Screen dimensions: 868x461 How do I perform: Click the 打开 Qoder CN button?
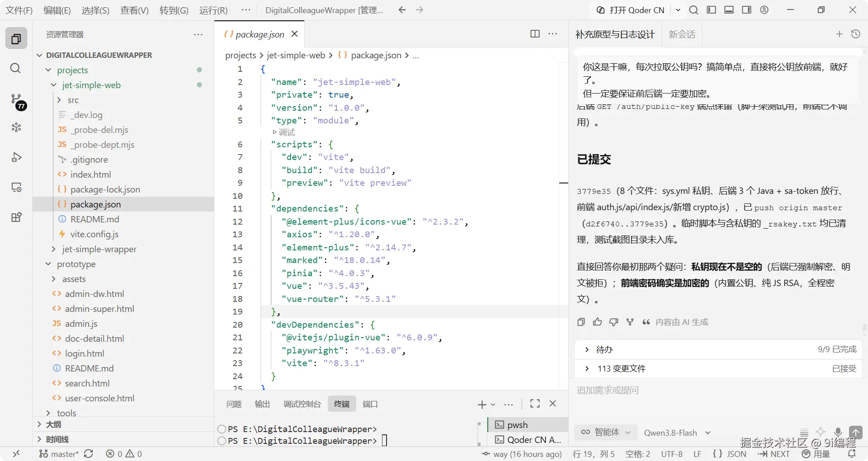click(631, 10)
